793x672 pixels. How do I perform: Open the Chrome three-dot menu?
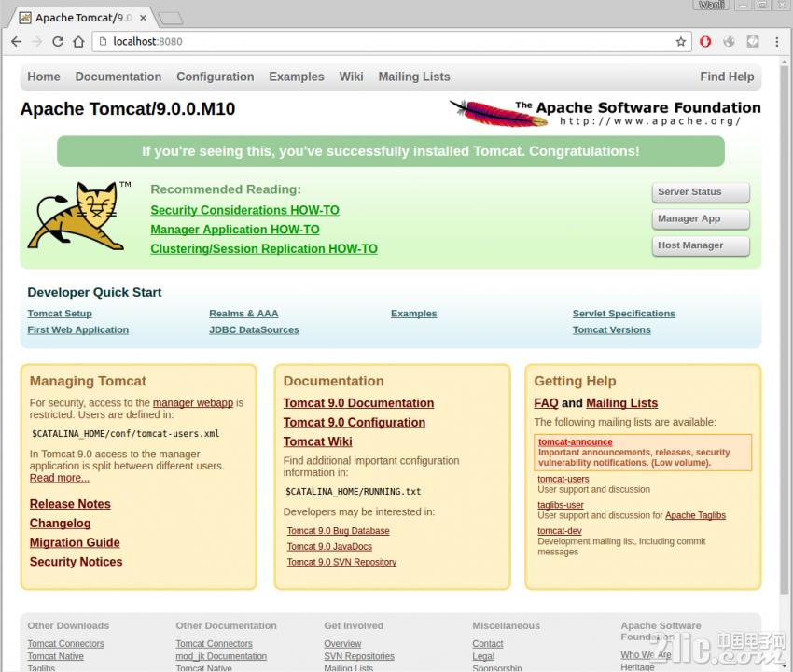(x=777, y=41)
